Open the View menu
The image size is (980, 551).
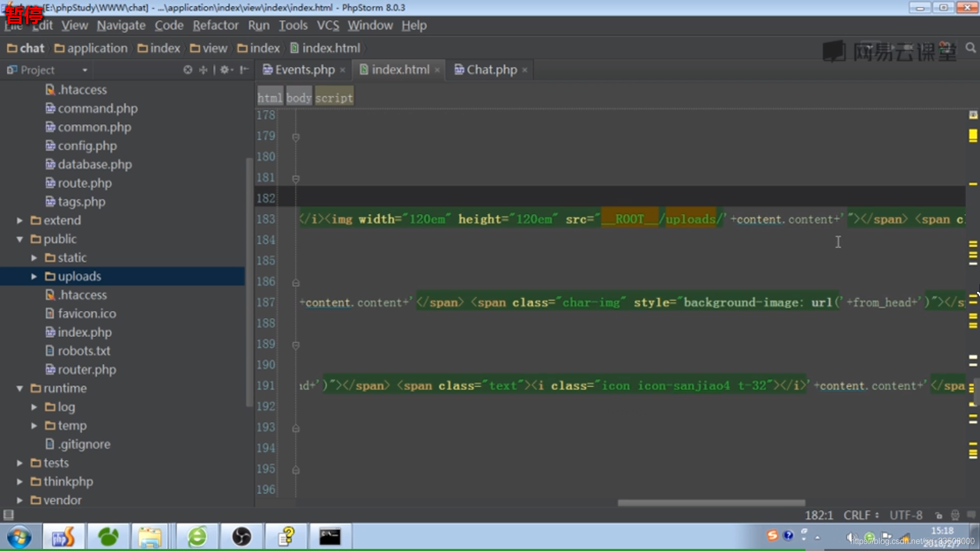coord(75,26)
